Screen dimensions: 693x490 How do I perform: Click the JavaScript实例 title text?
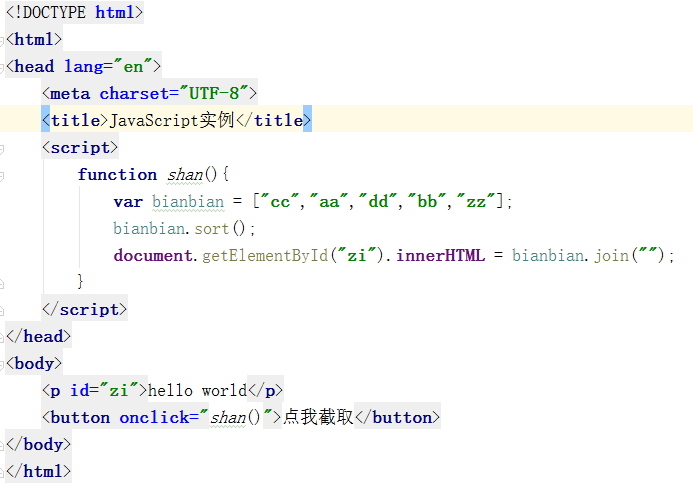pyautogui.click(x=171, y=121)
